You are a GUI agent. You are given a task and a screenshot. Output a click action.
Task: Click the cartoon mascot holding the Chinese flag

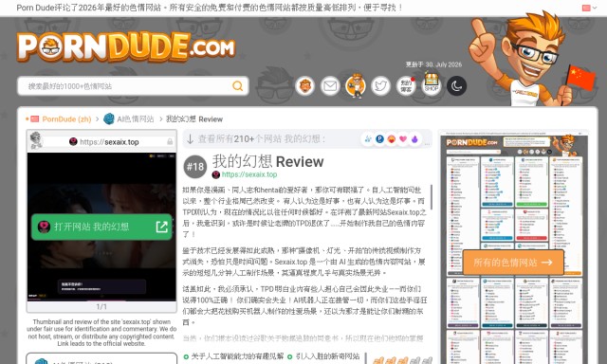coord(531,58)
